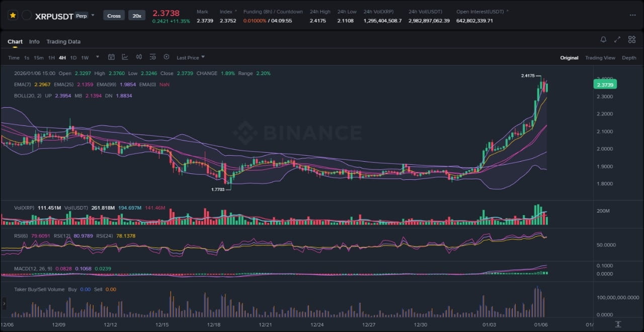Click the Vol(XRP) indicator label
The width and height of the screenshot is (644, 332).
pos(24,208)
